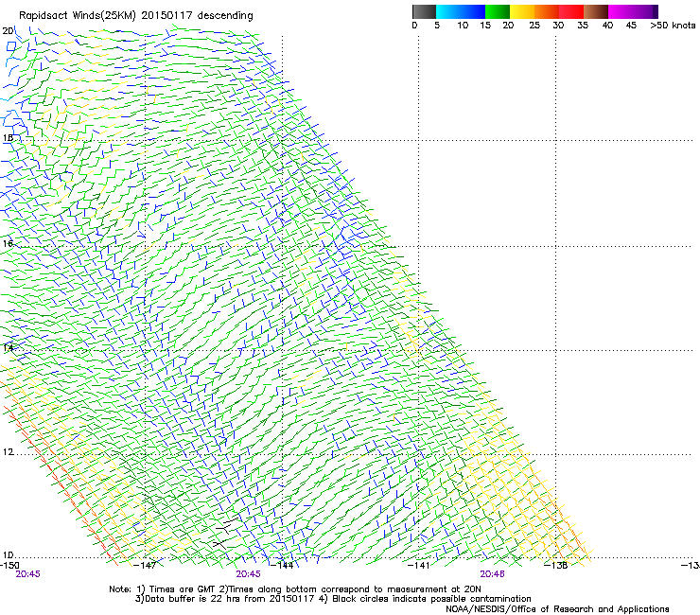
Task: Click the longitude label '-141'
Action: tap(419, 565)
